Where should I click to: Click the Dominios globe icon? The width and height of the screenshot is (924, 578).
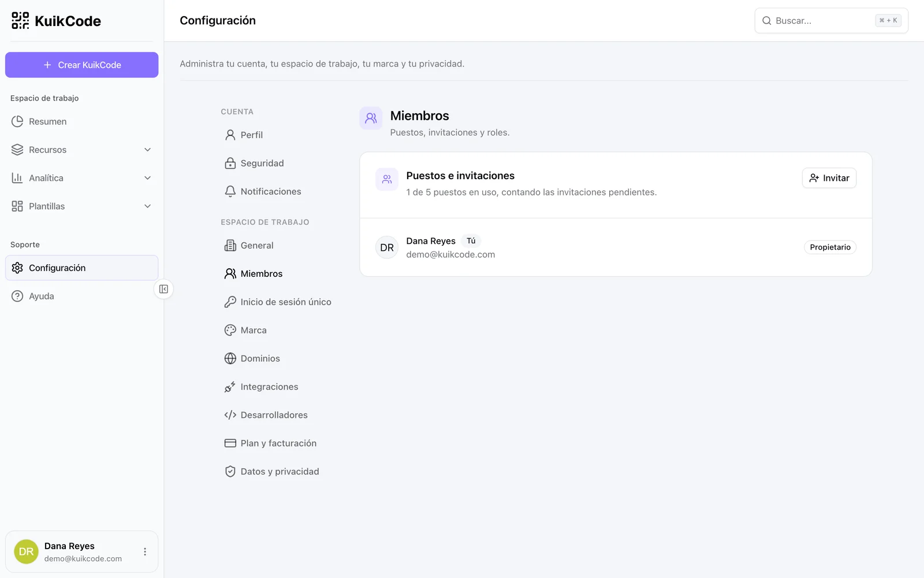[230, 358]
